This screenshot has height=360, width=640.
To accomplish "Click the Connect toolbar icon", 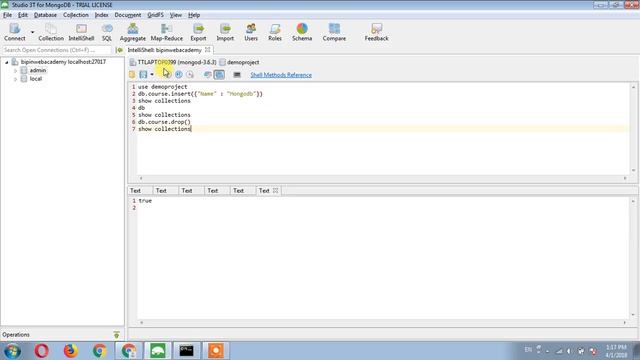I will 15,32.
